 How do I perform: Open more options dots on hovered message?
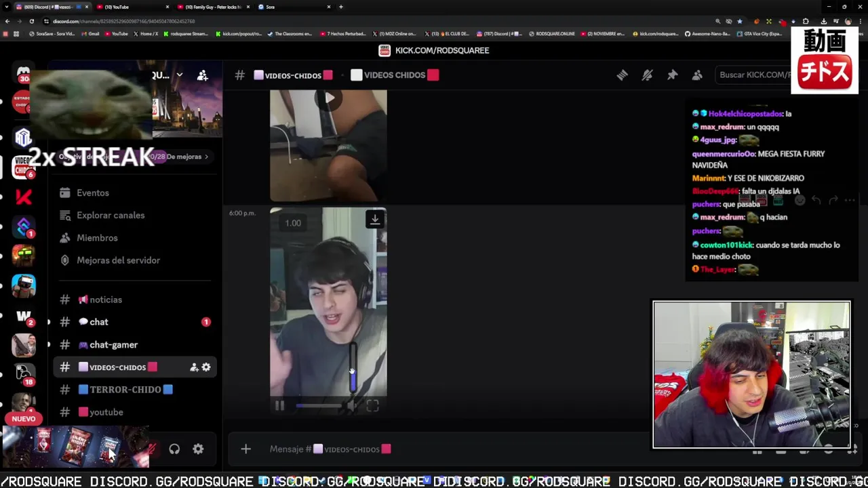coord(850,200)
